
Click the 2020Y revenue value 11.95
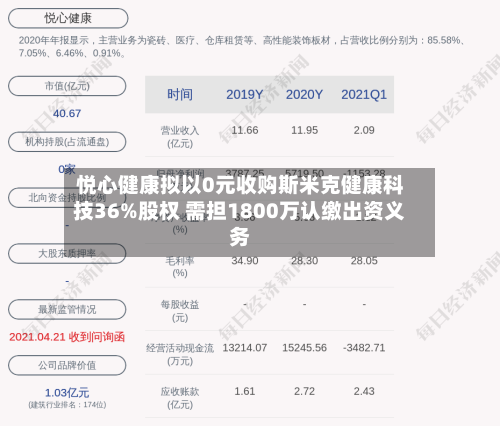(x=304, y=130)
